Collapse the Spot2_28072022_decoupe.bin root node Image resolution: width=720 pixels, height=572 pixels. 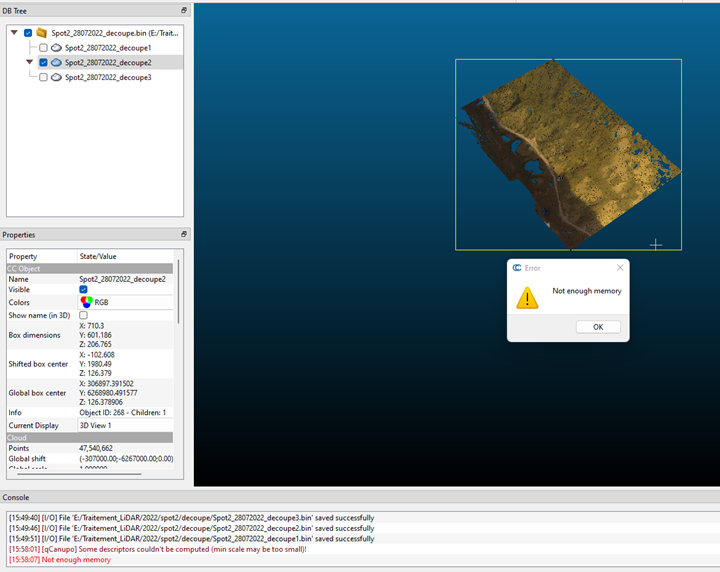tap(14, 33)
